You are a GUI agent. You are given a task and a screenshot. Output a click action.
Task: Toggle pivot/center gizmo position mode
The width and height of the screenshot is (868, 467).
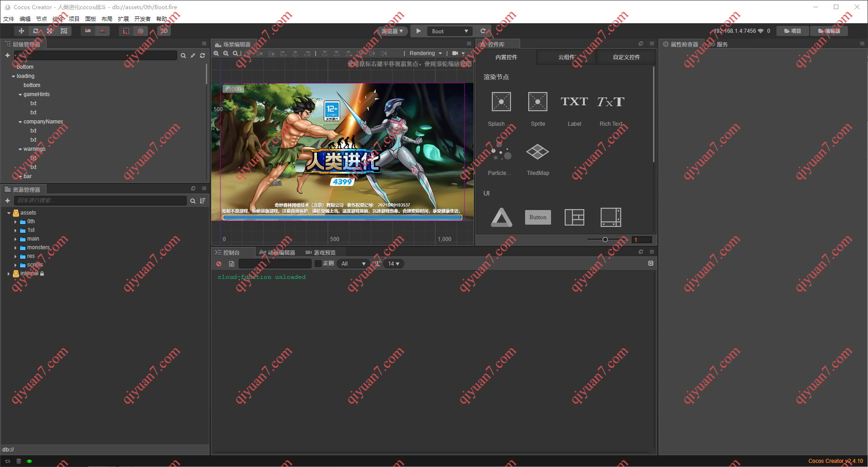pyautogui.click(x=88, y=31)
